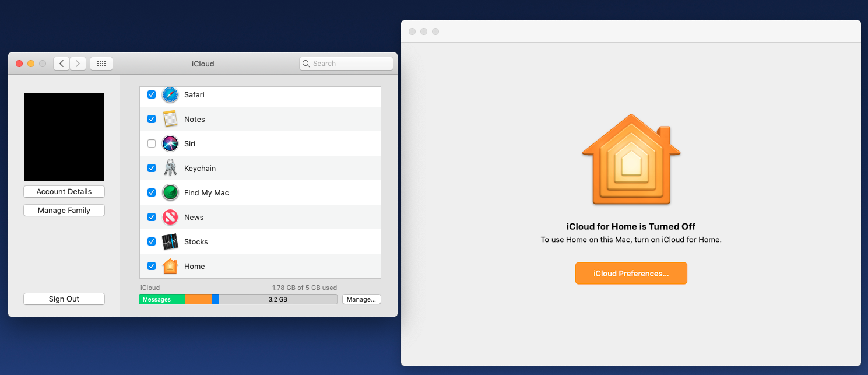868x375 pixels.
Task: Click the iCloud window title text
Action: (203, 64)
